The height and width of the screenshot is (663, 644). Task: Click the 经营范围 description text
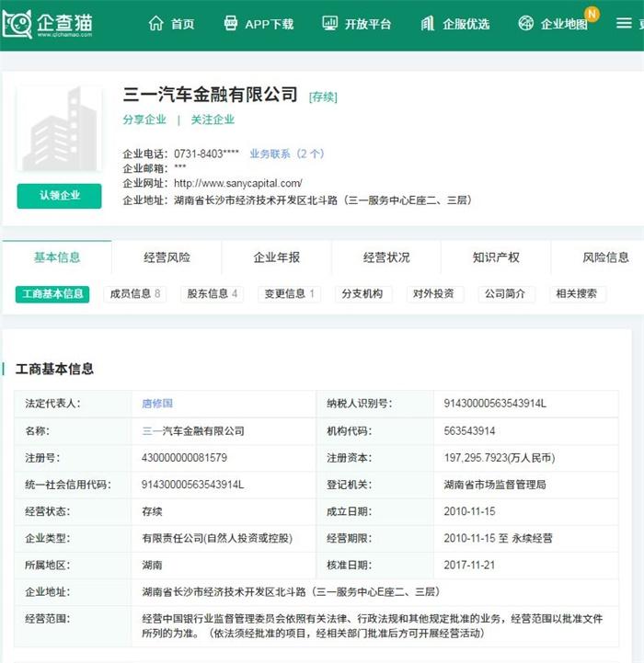[x=372, y=626]
